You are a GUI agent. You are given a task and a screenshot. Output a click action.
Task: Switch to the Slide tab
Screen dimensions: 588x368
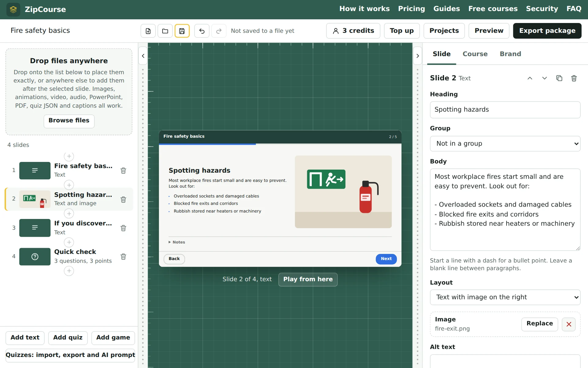pos(442,54)
